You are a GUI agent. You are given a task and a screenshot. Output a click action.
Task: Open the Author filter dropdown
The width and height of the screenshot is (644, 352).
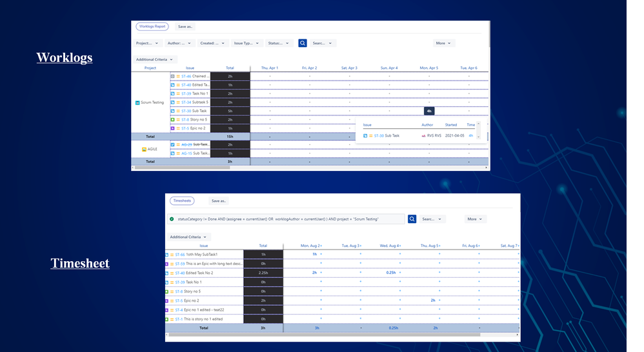coord(179,43)
